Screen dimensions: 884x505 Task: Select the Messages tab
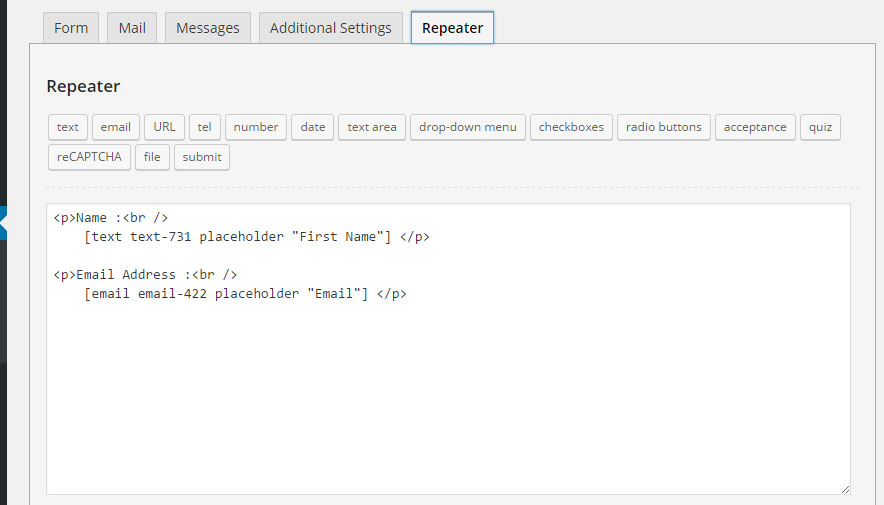(x=208, y=28)
